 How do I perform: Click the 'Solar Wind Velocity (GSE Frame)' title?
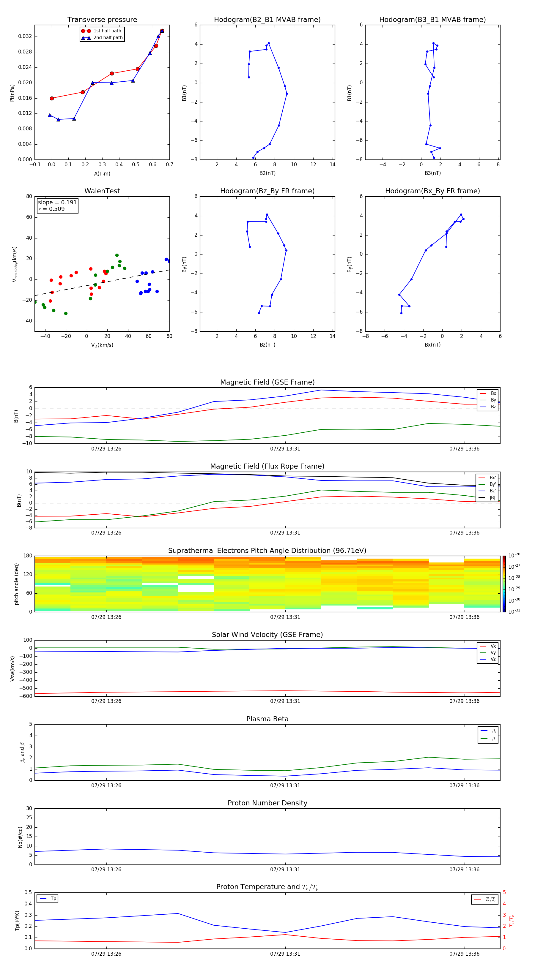(267, 635)
